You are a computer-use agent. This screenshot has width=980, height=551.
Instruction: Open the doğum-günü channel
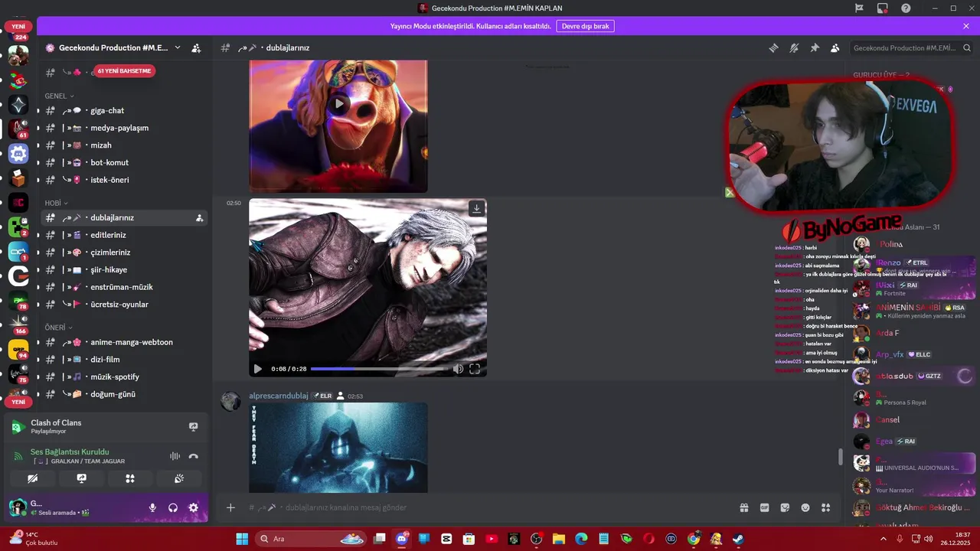tap(124, 394)
